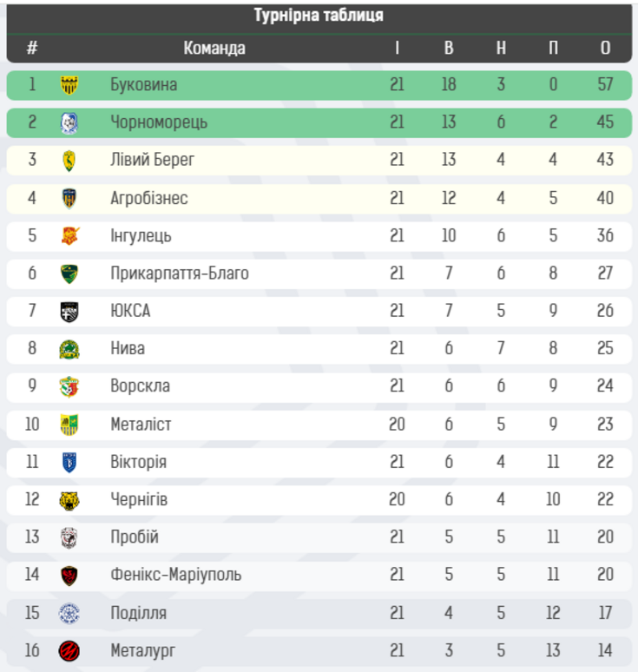Image resolution: width=638 pixels, height=672 pixels.
Task: Click the Чорноморець club crest icon
Action: (x=69, y=123)
